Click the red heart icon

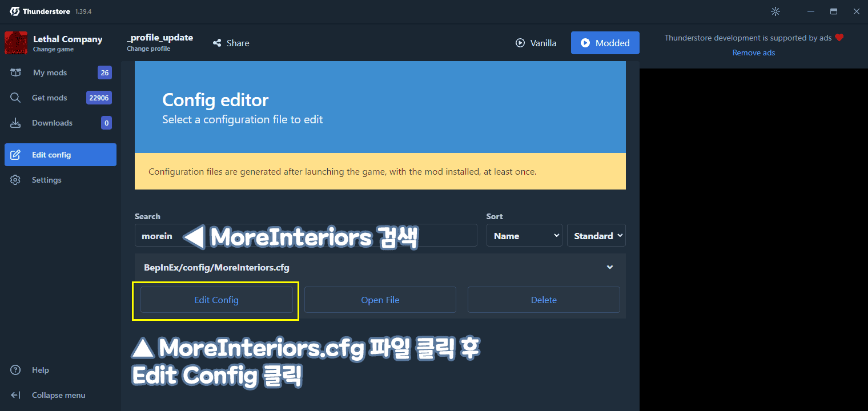click(x=839, y=38)
